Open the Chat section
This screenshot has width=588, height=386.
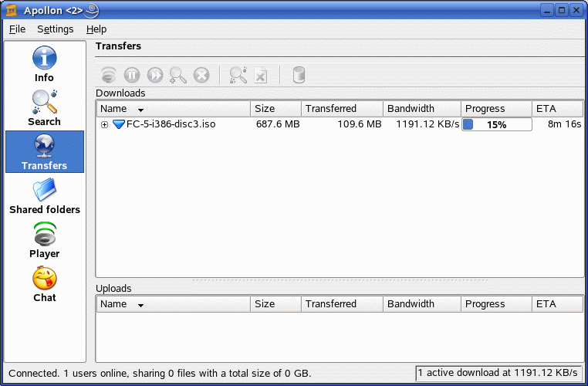point(44,284)
